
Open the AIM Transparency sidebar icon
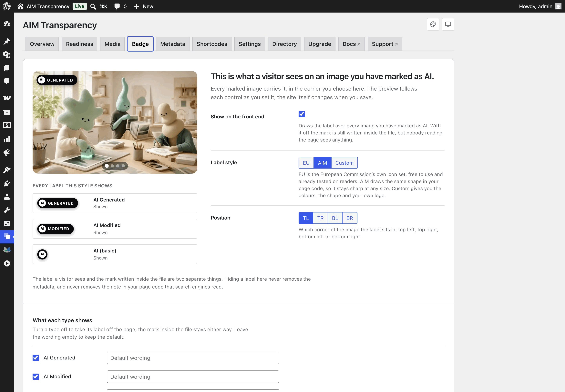(x=7, y=237)
